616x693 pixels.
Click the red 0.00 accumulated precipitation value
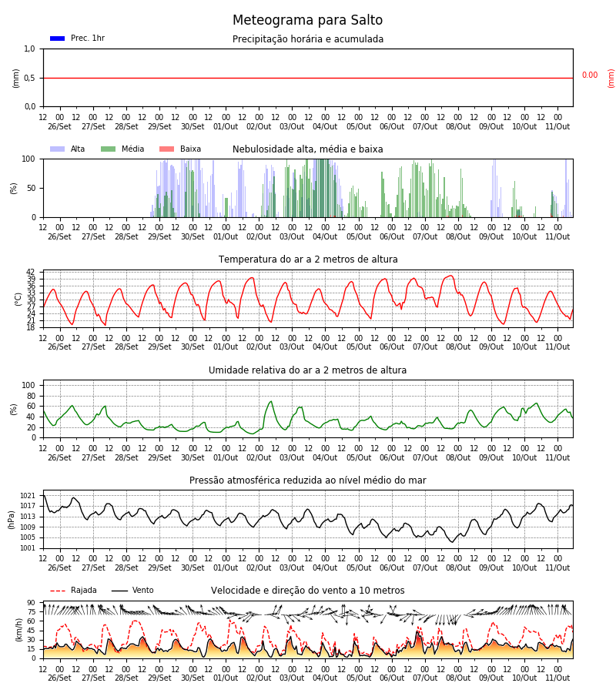click(590, 75)
